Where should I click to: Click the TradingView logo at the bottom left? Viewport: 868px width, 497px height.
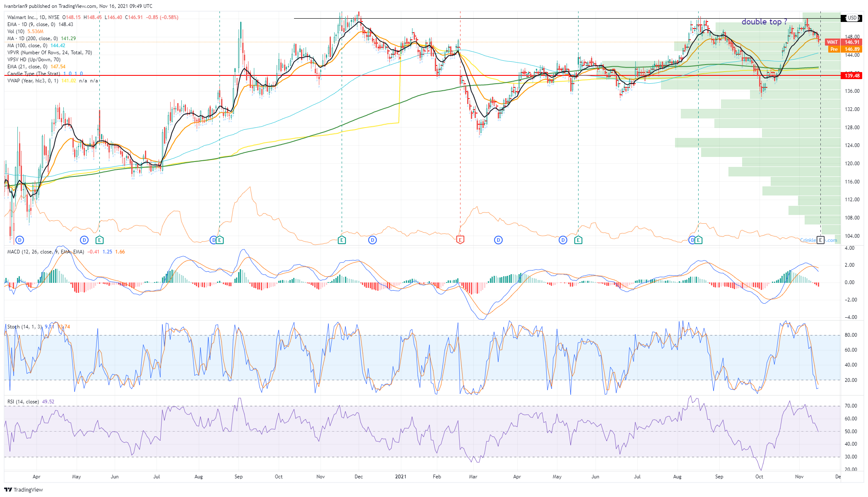[x=24, y=490]
